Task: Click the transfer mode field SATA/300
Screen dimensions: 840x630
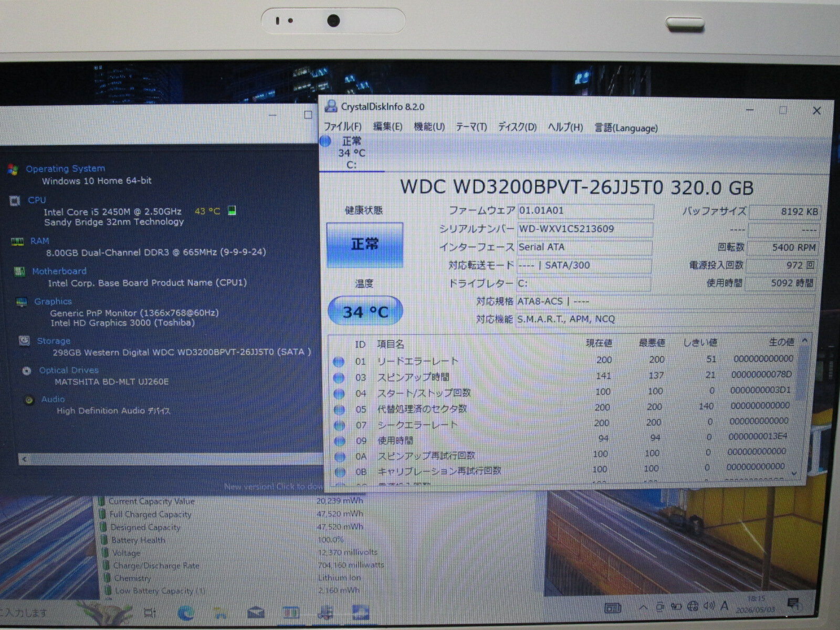Action: [584, 266]
